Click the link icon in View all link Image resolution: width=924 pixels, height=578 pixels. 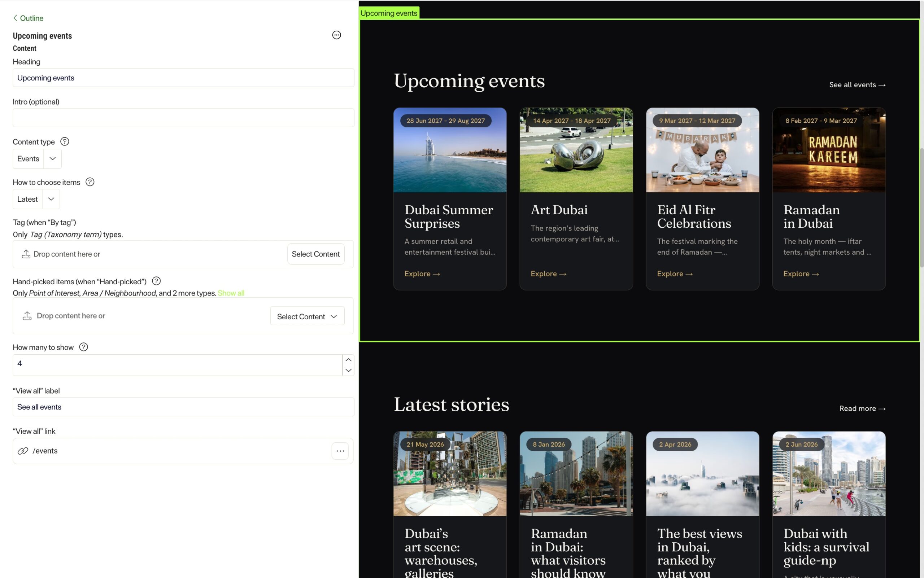click(23, 451)
